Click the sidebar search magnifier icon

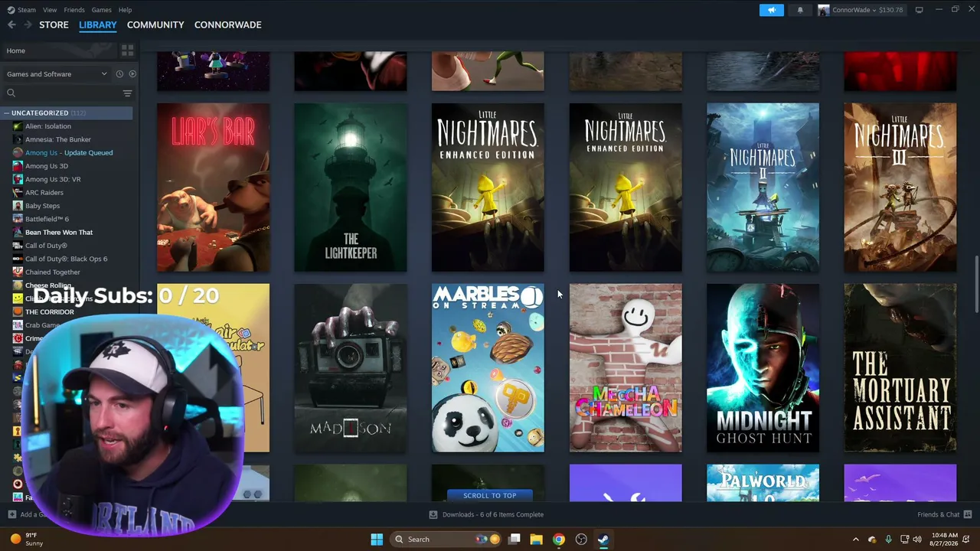(x=11, y=93)
